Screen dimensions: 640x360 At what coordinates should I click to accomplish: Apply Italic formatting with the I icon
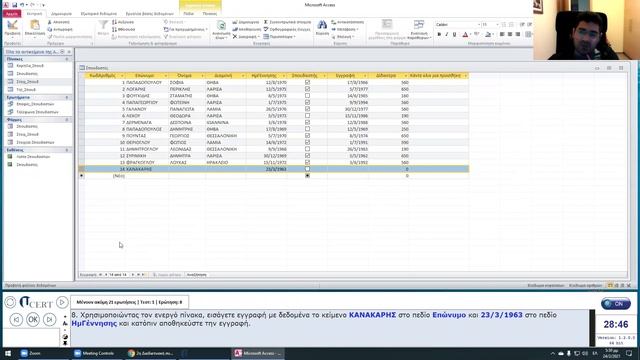click(x=447, y=35)
